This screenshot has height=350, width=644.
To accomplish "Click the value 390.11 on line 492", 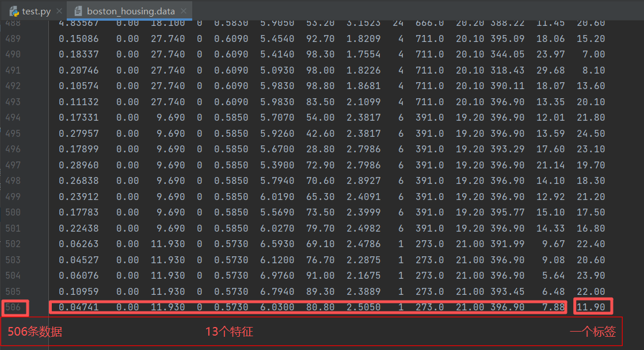I will [507, 86].
